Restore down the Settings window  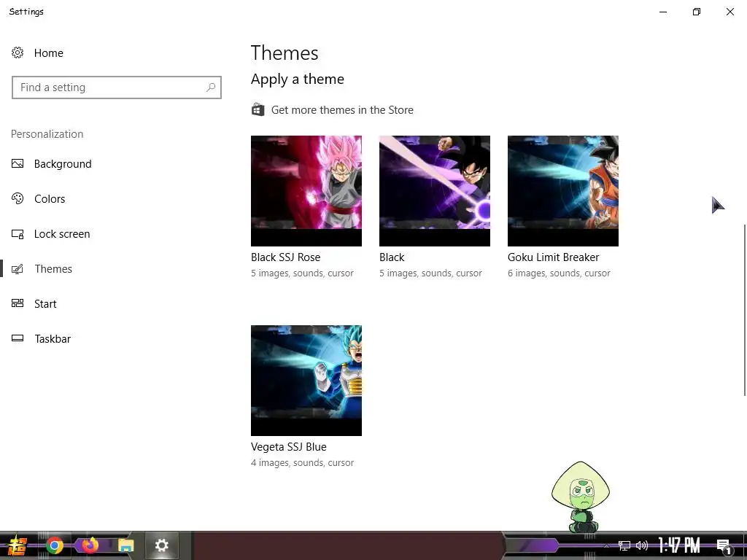697,12
